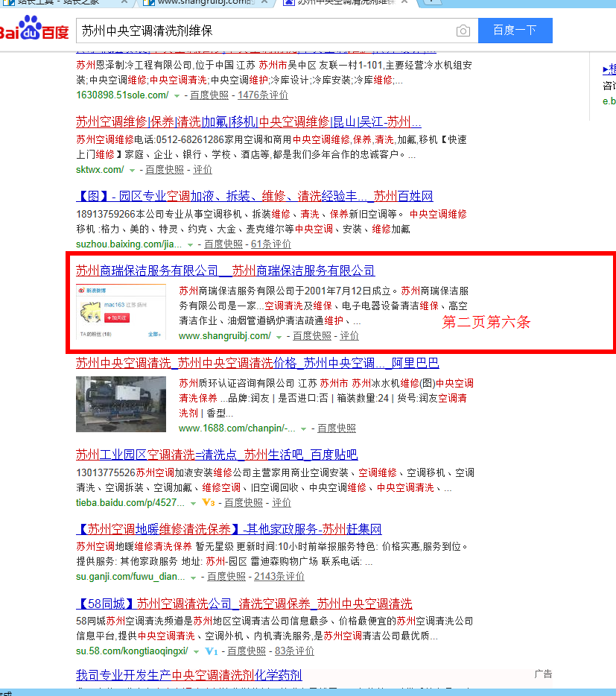Open 百度快照 for the 1688.com result
616x696 pixels.
click(337, 428)
